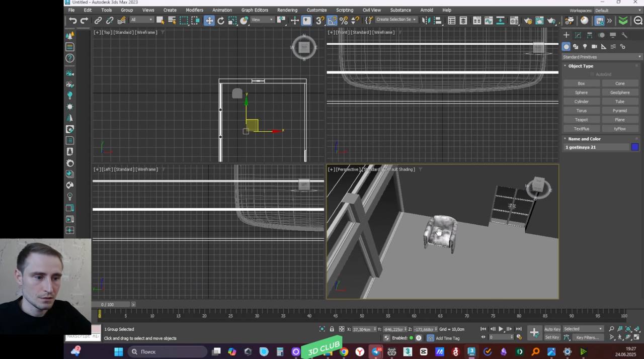Viewport: 644px width, 359px height.
Task: Choose the Select Object tool
Action: 160,20
